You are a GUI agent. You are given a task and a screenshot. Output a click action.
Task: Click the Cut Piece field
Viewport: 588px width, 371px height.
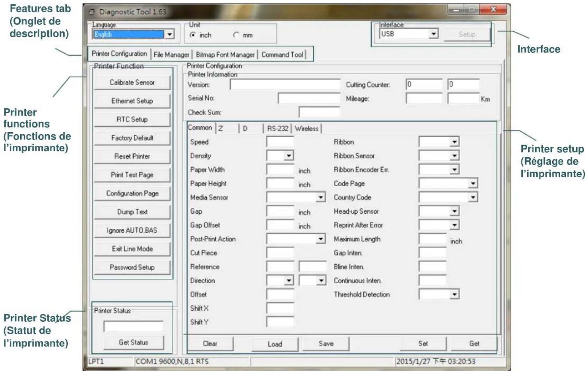pyautogui.click(x=280, y=253)
